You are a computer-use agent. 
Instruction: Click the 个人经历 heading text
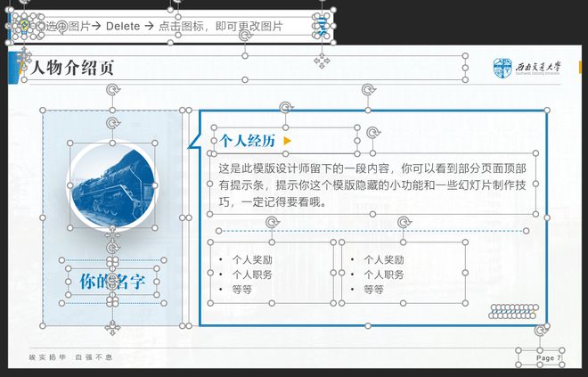point(247,141)
